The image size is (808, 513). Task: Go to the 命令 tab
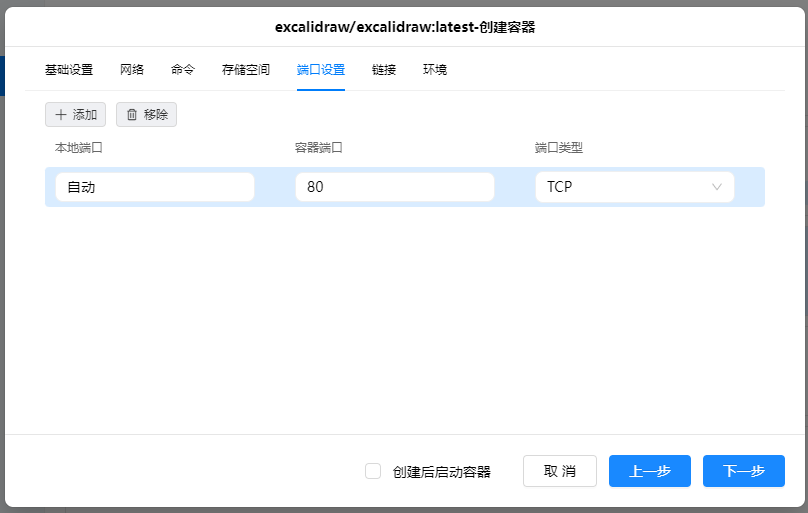tap(183, 70)
